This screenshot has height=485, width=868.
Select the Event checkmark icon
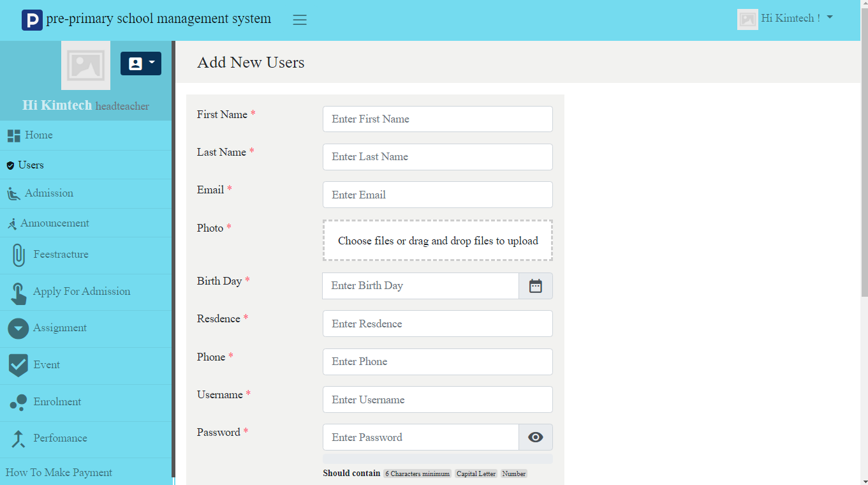[x=18, y=364]
